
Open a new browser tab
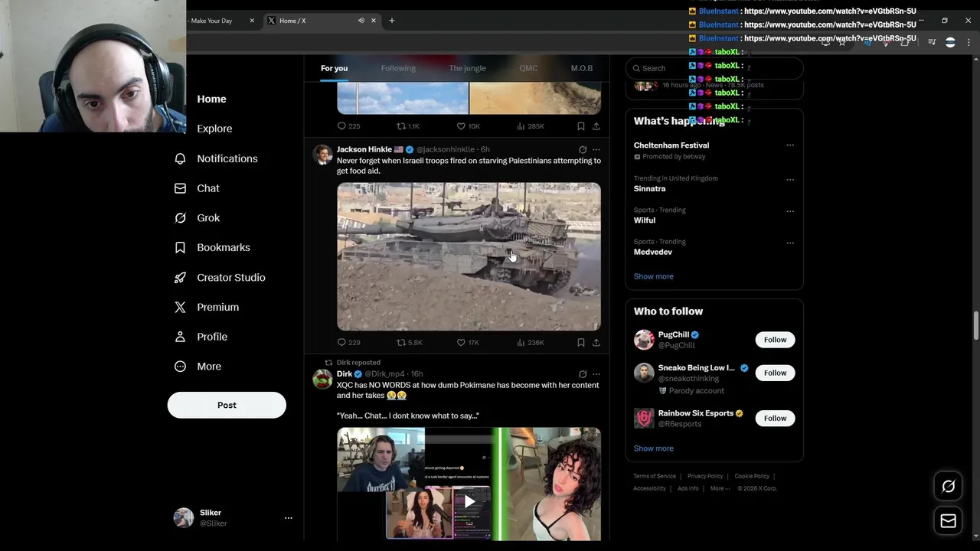(x=392, y=21)
